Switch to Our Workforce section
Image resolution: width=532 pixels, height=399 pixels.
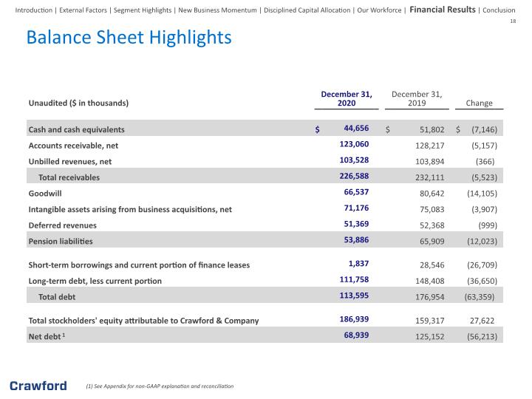379,10
